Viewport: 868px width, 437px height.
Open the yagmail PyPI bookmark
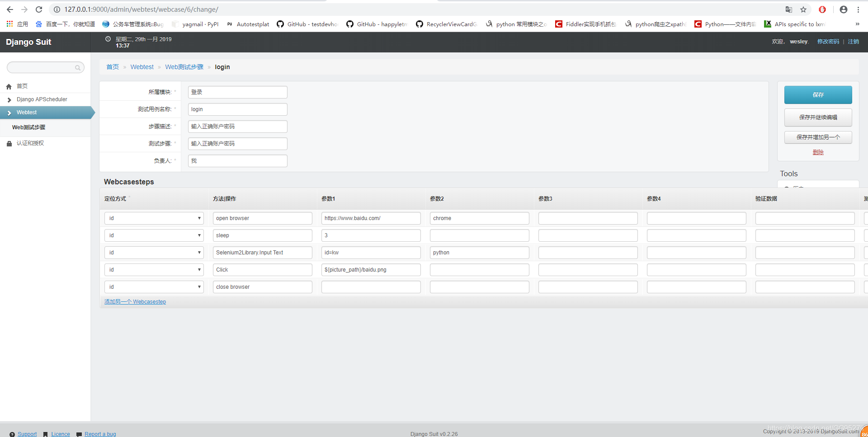tap(195, 24)
